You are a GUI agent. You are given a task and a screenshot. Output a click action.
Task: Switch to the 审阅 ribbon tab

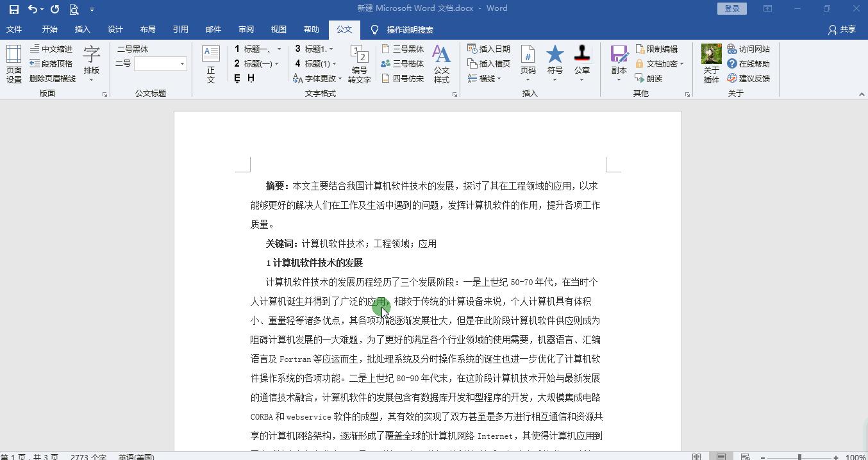click(246, 29)
